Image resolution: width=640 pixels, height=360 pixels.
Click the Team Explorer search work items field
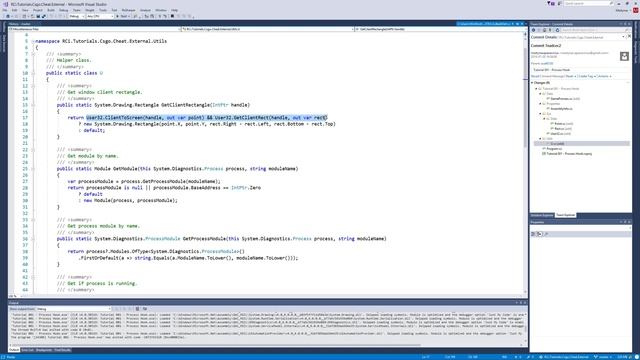595,30
